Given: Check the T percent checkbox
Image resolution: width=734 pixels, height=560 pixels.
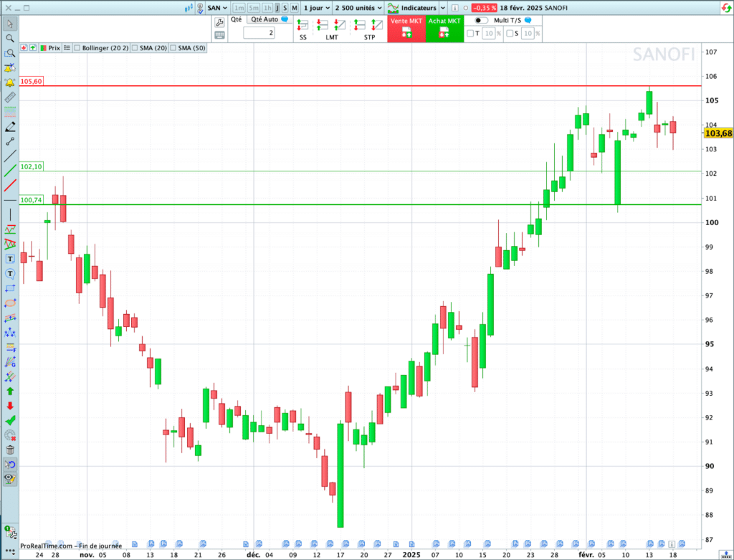Looking at the screenshot, I should (470, 33).
